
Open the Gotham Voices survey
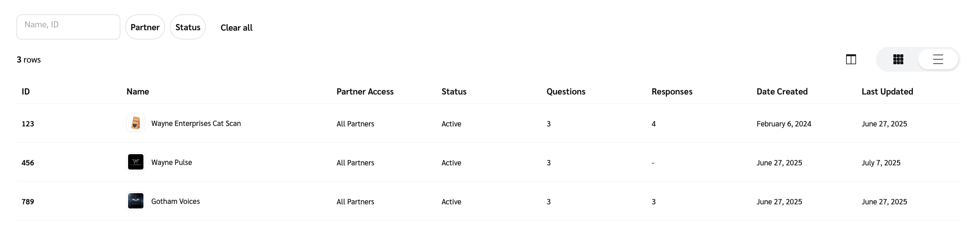click(x=175, y=201)
